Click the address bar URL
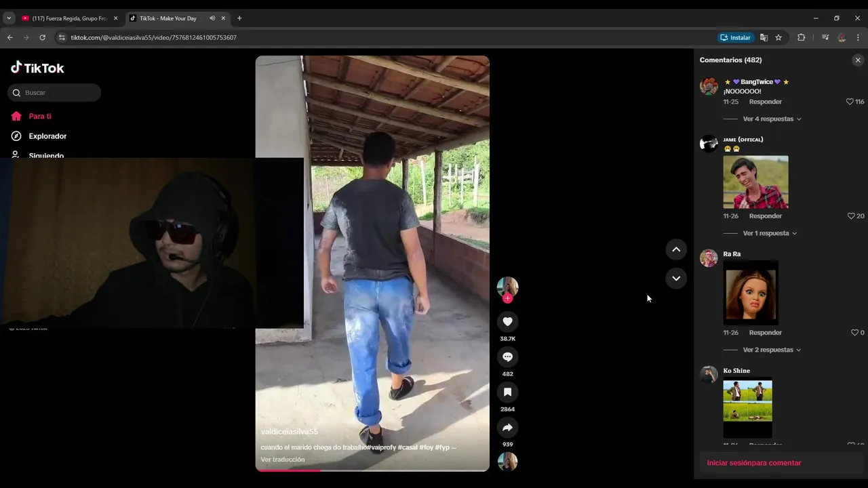 [154, 37]
